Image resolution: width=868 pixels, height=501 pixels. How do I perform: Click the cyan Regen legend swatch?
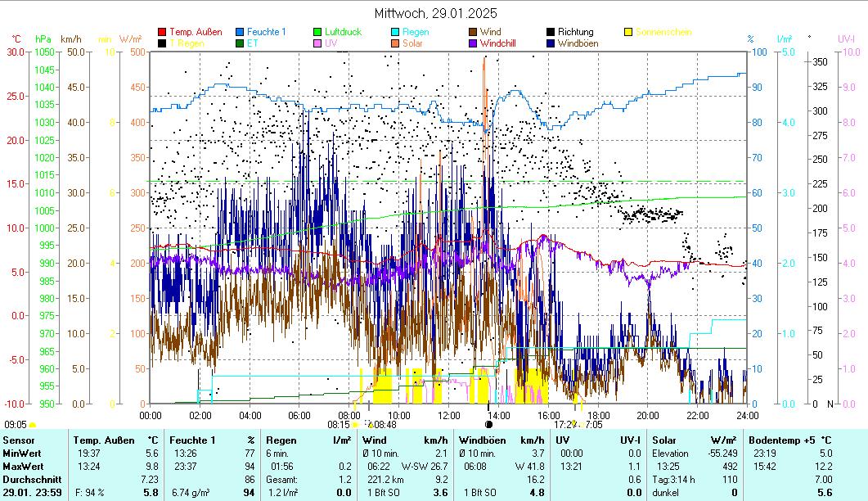(x=396, y=32)
